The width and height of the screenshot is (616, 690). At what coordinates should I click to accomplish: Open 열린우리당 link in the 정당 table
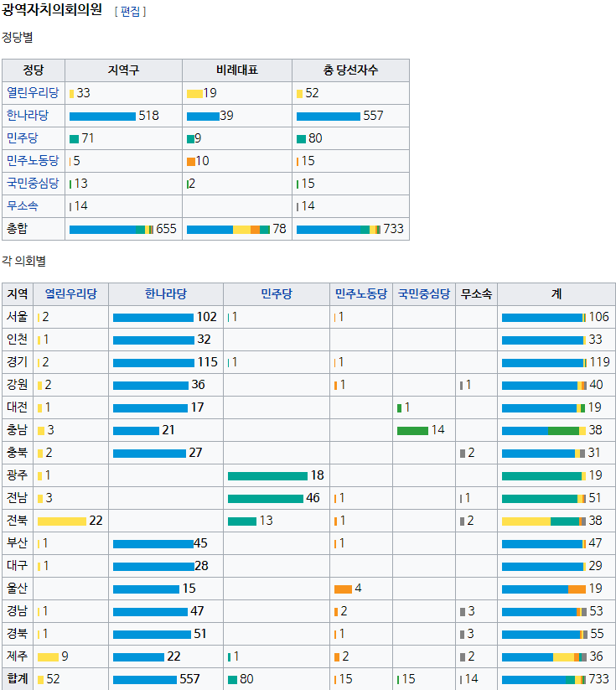(x=33, y=93)
